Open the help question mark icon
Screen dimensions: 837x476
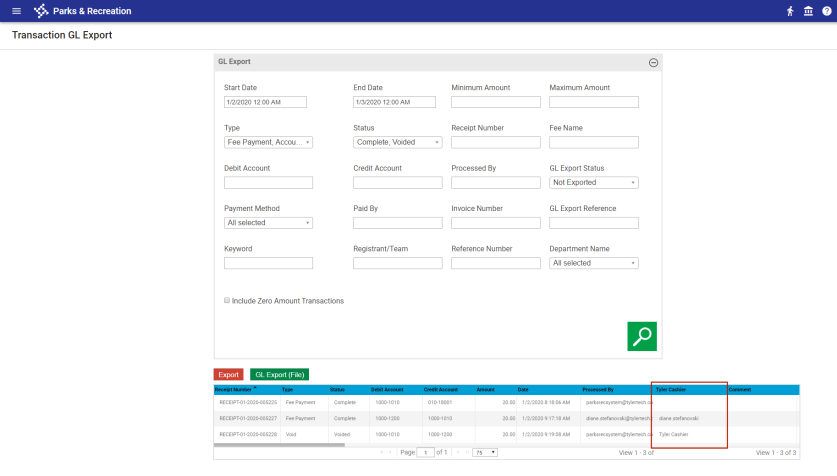coord(824,11)
